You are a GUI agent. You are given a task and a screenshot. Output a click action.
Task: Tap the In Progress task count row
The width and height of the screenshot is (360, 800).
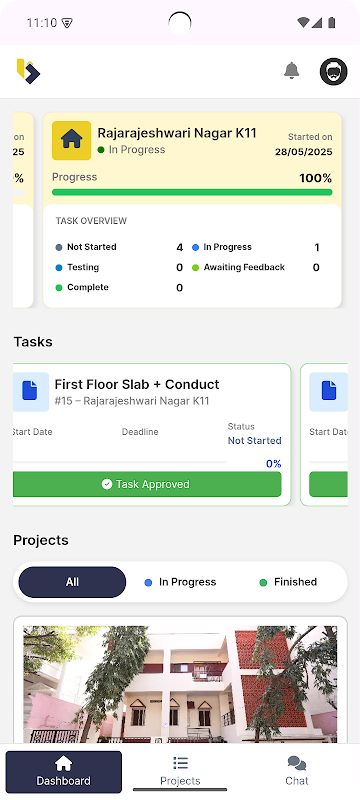click(256, 247)
